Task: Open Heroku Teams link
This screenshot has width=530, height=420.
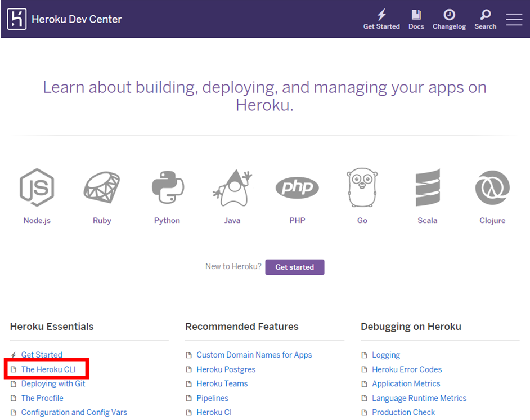Action: (222, 384)
